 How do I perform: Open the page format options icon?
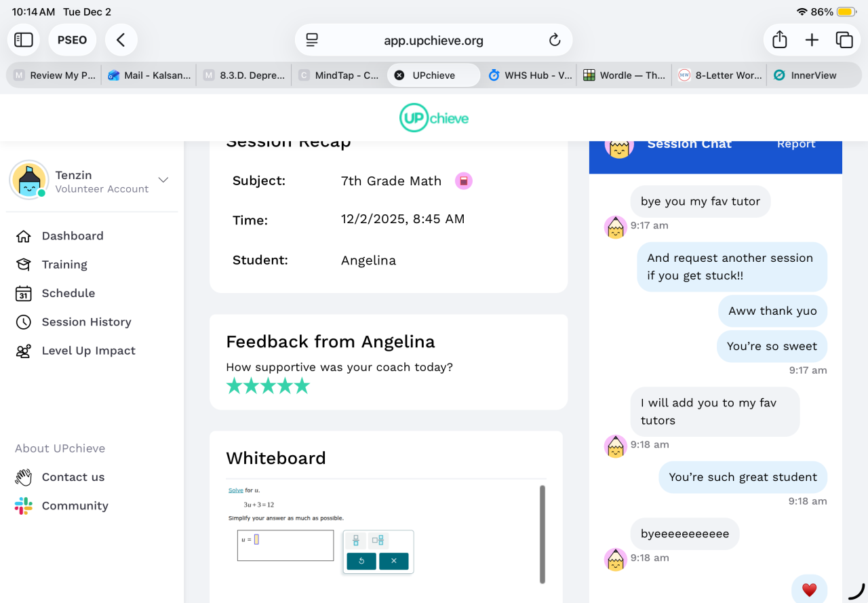312,40
